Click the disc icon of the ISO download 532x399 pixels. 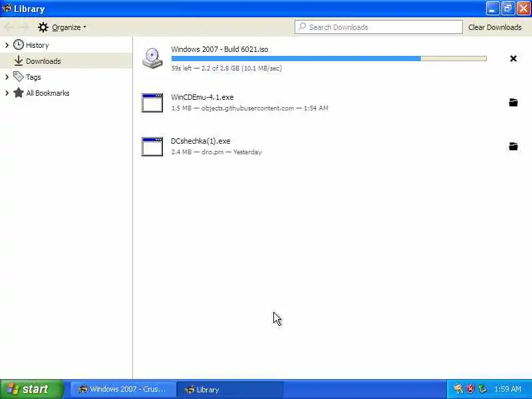(x=152, y=59)
